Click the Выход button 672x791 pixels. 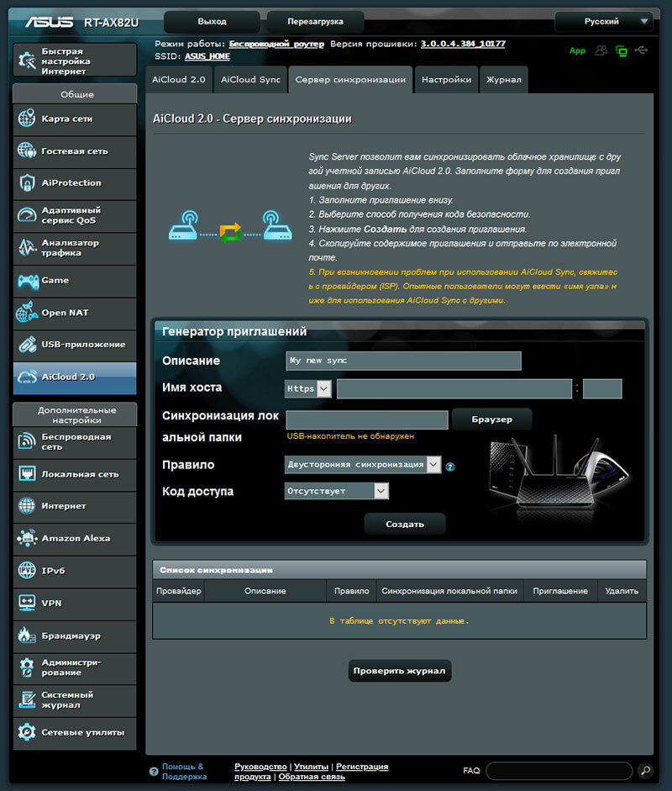[x=213, y=22]
